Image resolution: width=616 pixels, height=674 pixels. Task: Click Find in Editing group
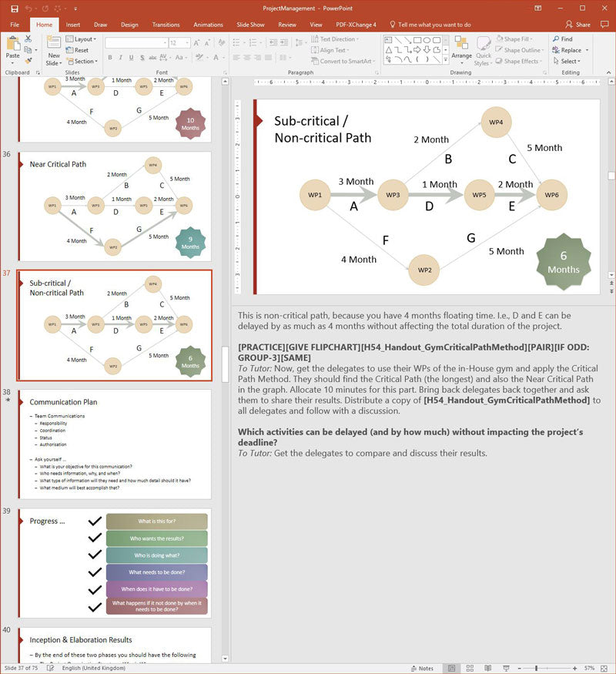click(x=562, y=39)
